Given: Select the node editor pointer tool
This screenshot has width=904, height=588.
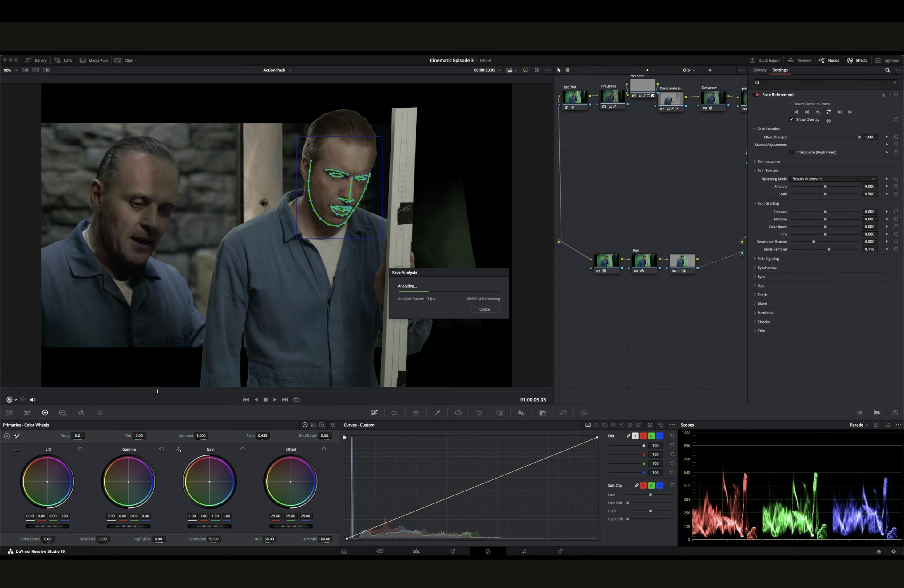Looking at the screenshot, I should click(559, 70).
